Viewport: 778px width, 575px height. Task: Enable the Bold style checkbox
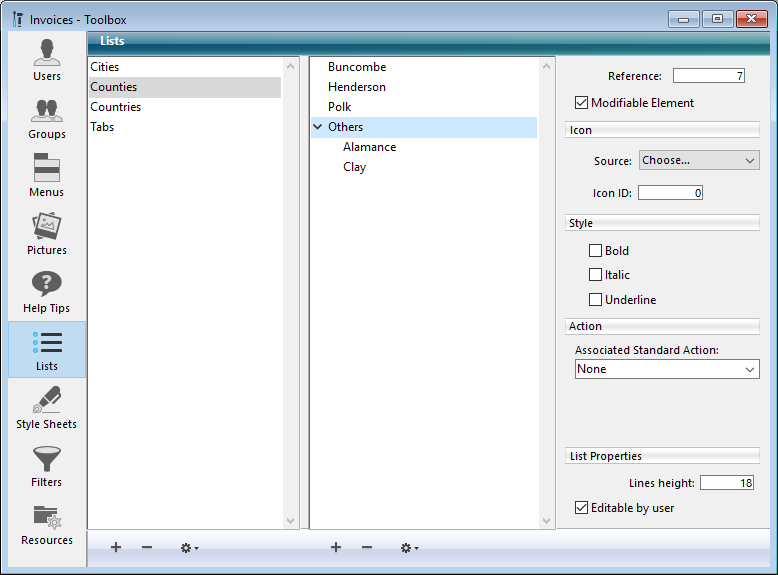click(x=596, y=251)
